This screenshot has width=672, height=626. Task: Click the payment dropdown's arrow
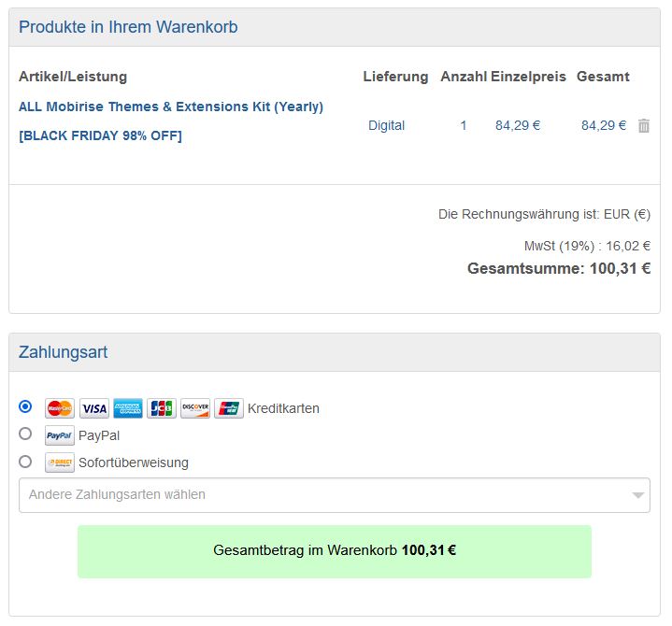point(638,495)
